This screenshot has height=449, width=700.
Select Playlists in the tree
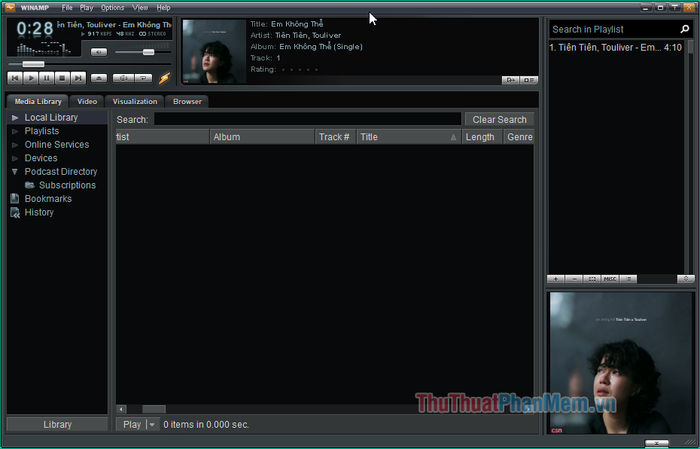pyautogui.click(x=42, y=131)
